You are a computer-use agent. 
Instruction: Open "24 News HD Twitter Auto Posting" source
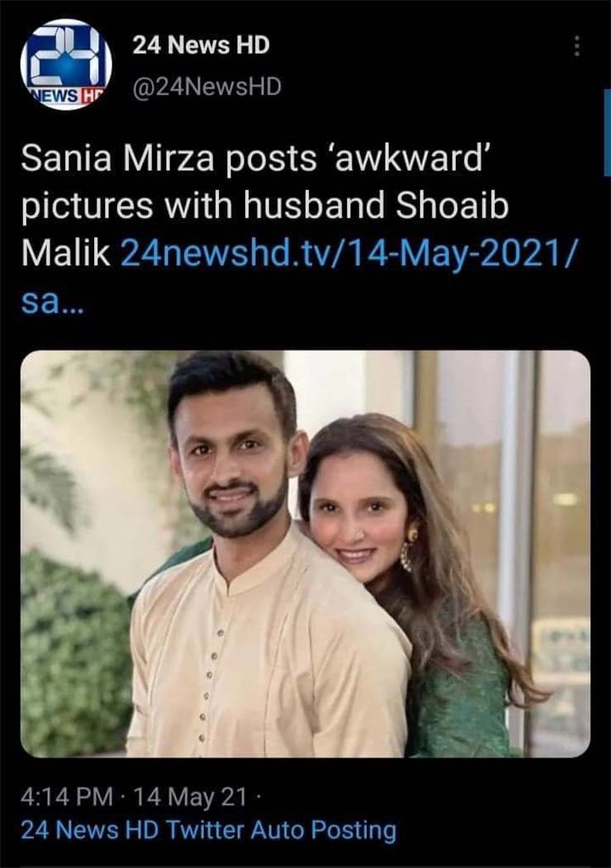point(208,829)
